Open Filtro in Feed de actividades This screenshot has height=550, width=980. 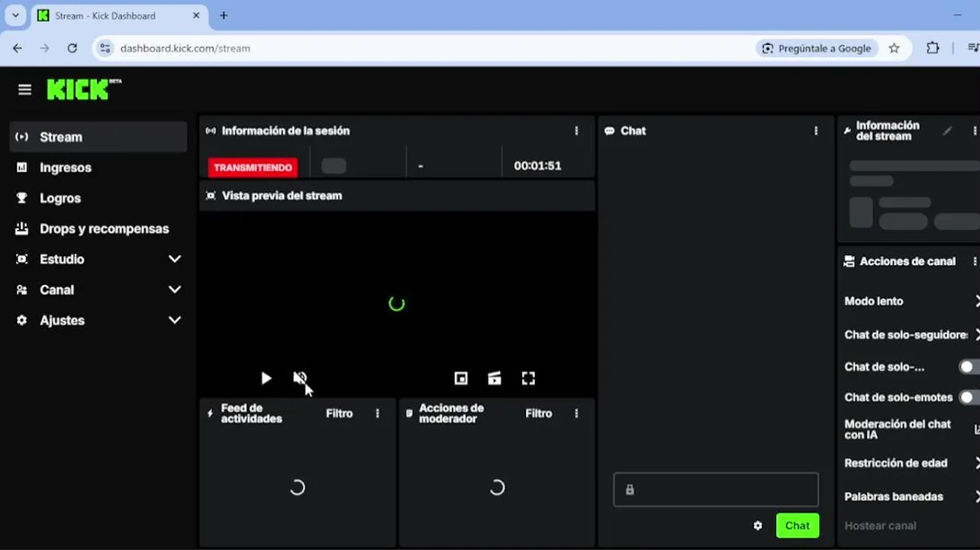(339, 413)
